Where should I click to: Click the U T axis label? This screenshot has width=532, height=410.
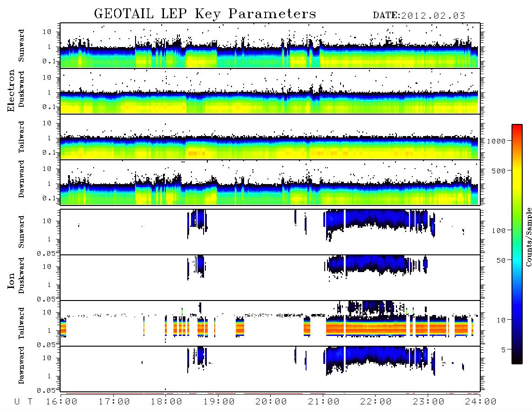click(24, 402)
